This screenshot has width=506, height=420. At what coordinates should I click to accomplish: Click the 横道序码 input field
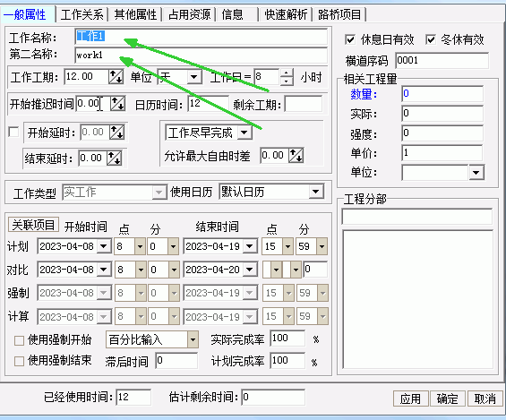[x=442, y=60]
